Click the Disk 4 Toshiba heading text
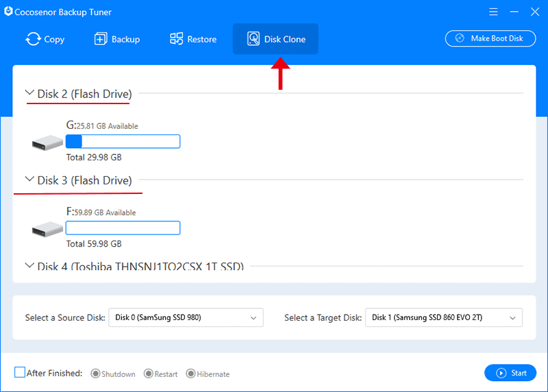The width and height of the screenshot is (548, 392). (x=140, y=266)
